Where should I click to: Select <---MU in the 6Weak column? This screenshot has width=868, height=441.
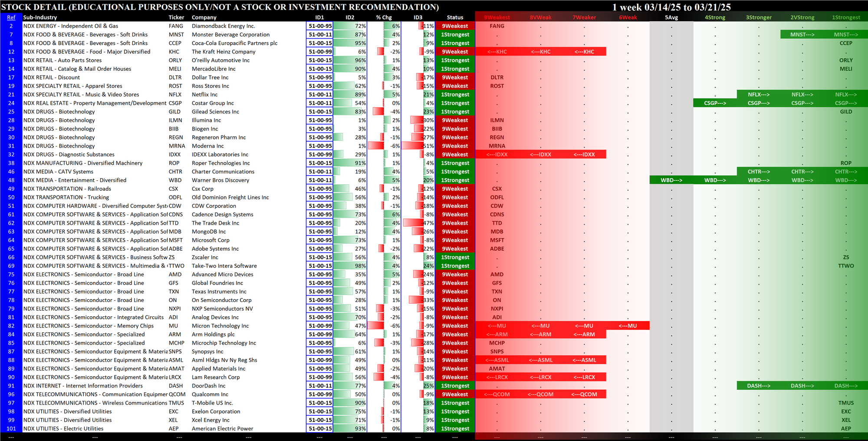pos(628,326)
